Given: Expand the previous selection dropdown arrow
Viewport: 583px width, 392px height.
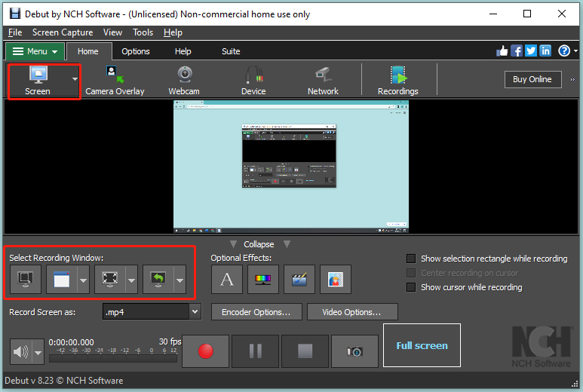Looking at the screenshot, I should point(180,280).
